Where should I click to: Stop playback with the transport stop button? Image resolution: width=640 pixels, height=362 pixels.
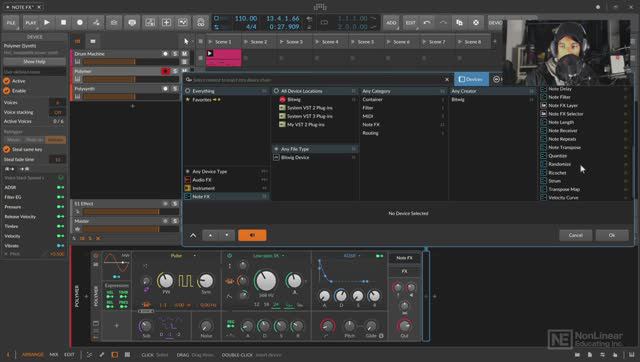coord(63,22)
